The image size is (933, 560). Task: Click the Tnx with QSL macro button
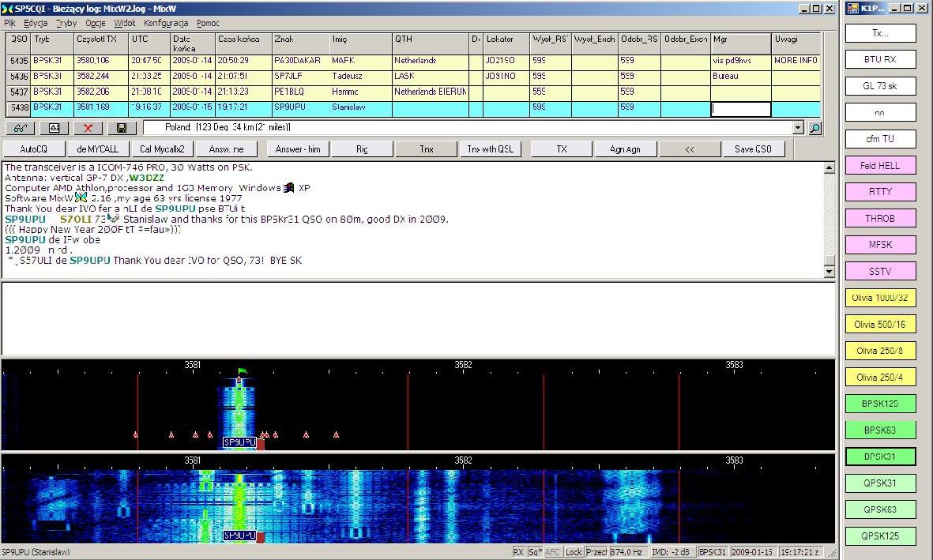pyautogui.click(x=491, y=149)
